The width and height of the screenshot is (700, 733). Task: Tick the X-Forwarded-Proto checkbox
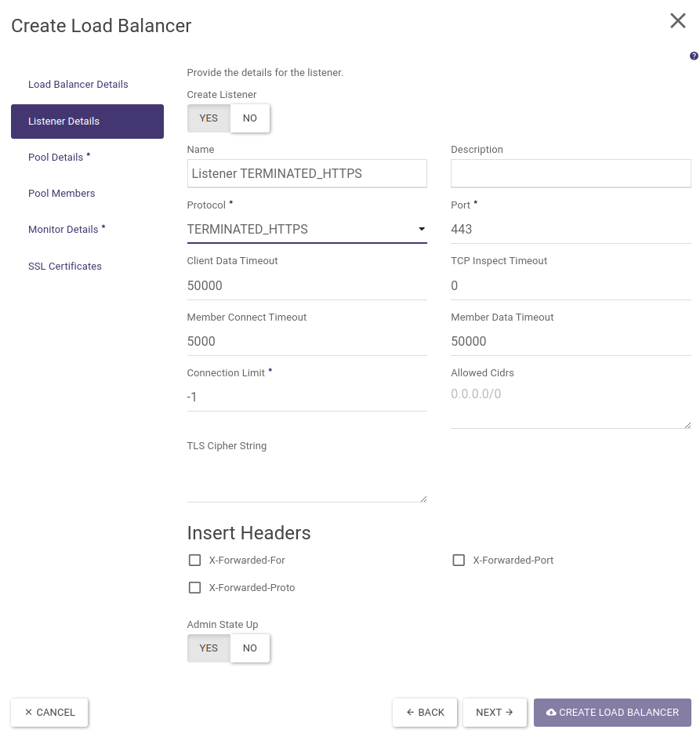[195, 588]
